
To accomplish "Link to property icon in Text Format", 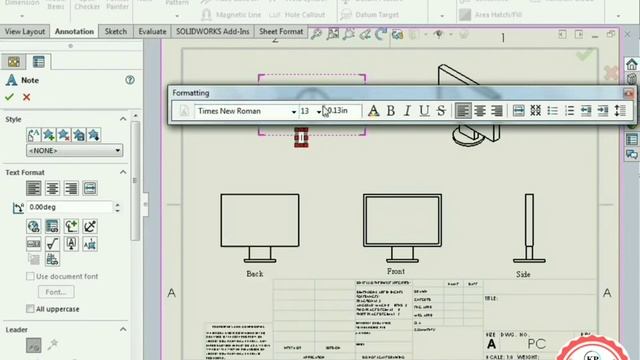I will pos(52,226).
